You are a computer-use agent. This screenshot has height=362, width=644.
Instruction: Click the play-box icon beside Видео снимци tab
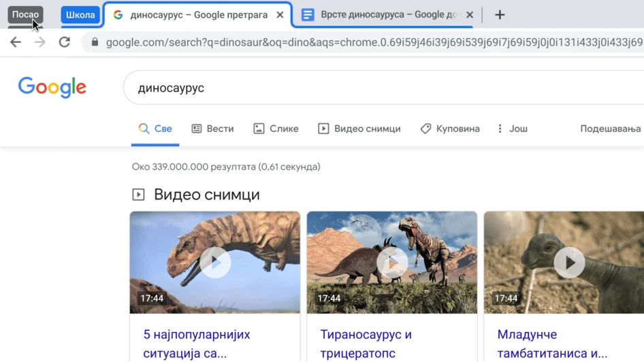323,129
